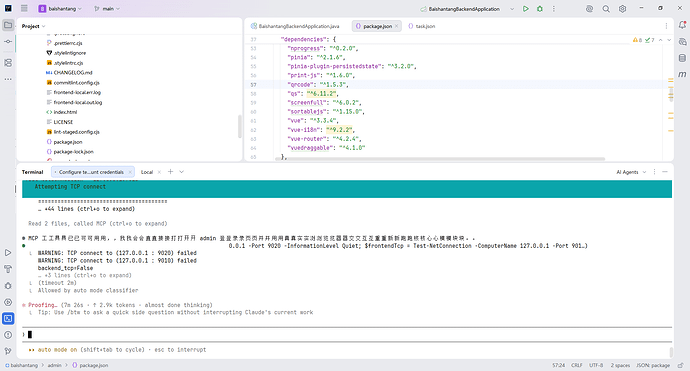Open CRLF line separator selector
The image size is (690, 371).
point(576,365)
